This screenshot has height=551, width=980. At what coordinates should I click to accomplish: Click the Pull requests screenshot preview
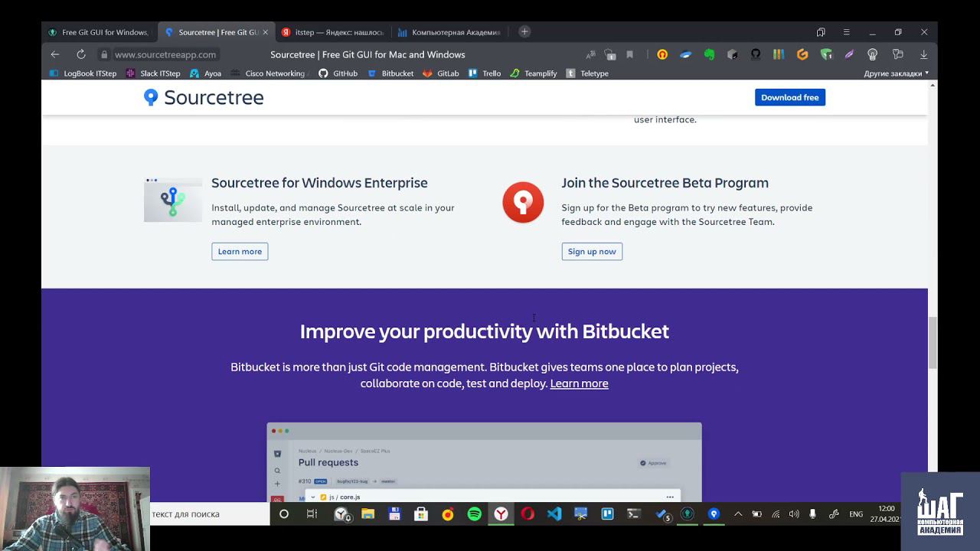[484, 462]
